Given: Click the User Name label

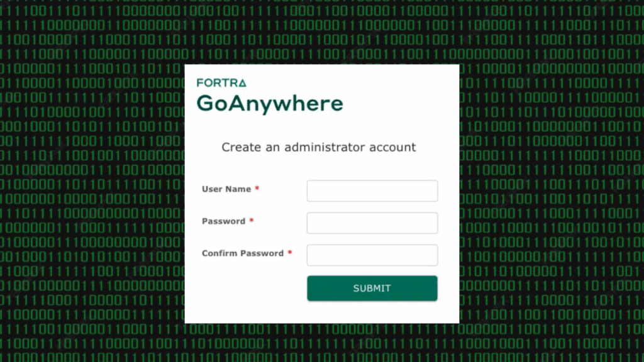Looking at the screenshot, I should tap(226, 189).
